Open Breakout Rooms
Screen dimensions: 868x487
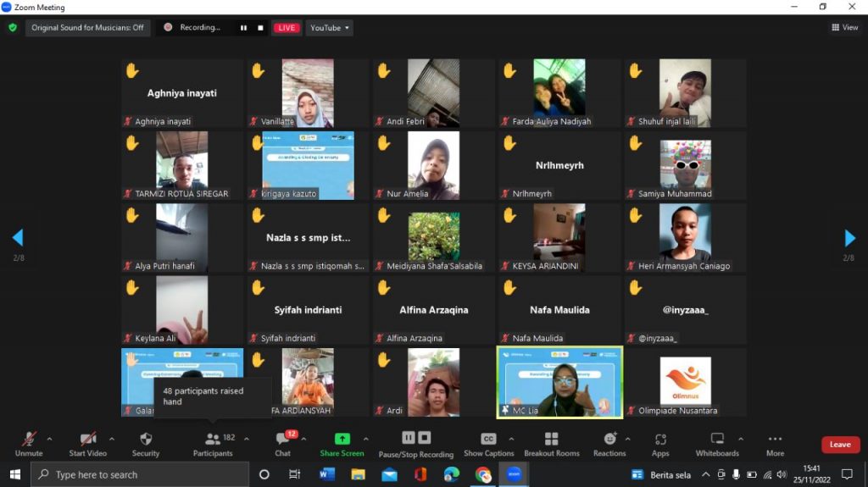coord(551,439)
